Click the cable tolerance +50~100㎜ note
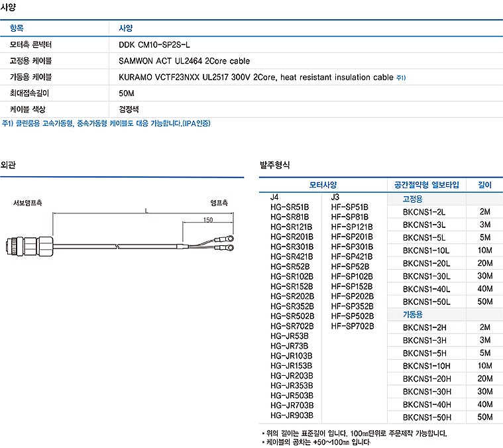 coord(316,442)
